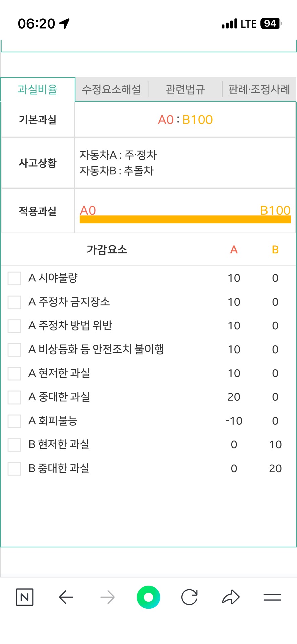Enable the A 주정차 방법 위반 checkbox
This screenshot has height=644, width=297.
pyautogui.click(x=14, y=326)
